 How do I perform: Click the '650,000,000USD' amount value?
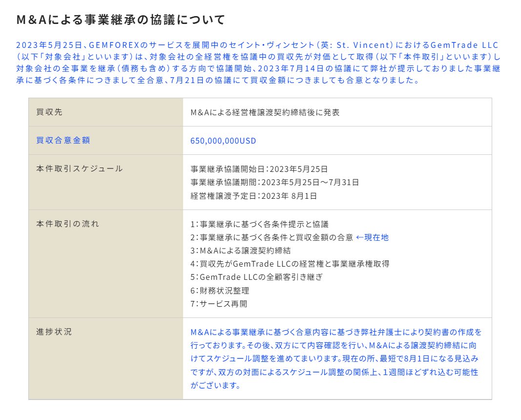[x=223, y=141]
